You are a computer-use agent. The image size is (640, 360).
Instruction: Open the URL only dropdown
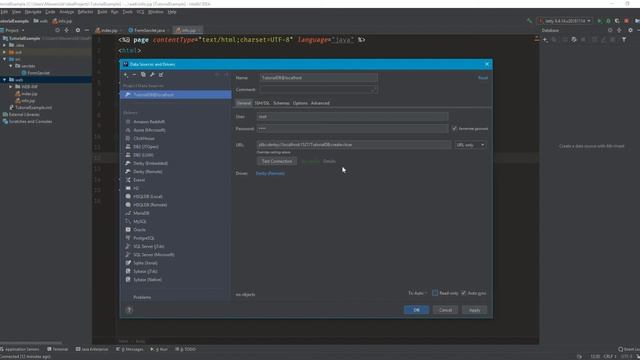[470, 145]
